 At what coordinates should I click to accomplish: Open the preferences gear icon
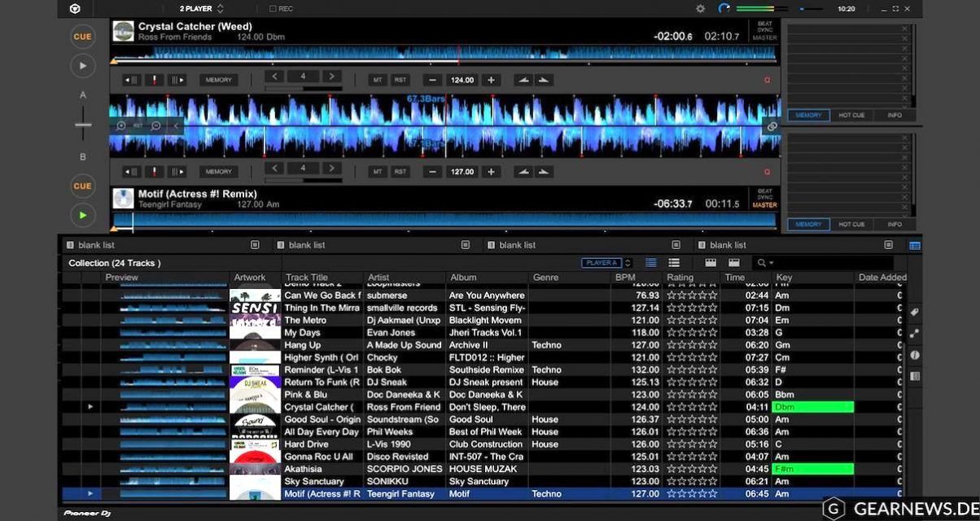tap(700, 8)
